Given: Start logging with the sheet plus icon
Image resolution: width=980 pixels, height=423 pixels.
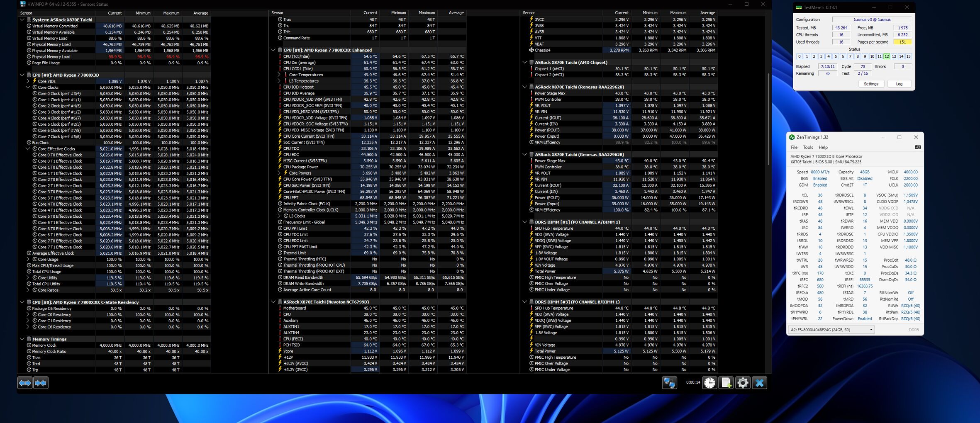Looking at the screenshot, I should point(726,383).
